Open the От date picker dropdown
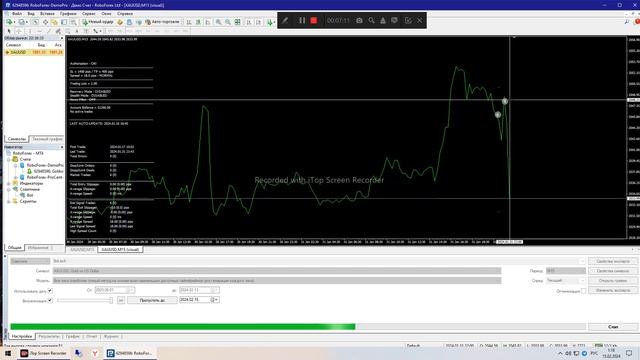The height and width of the screenshot is (360, 640). click(x=131, y=290)
